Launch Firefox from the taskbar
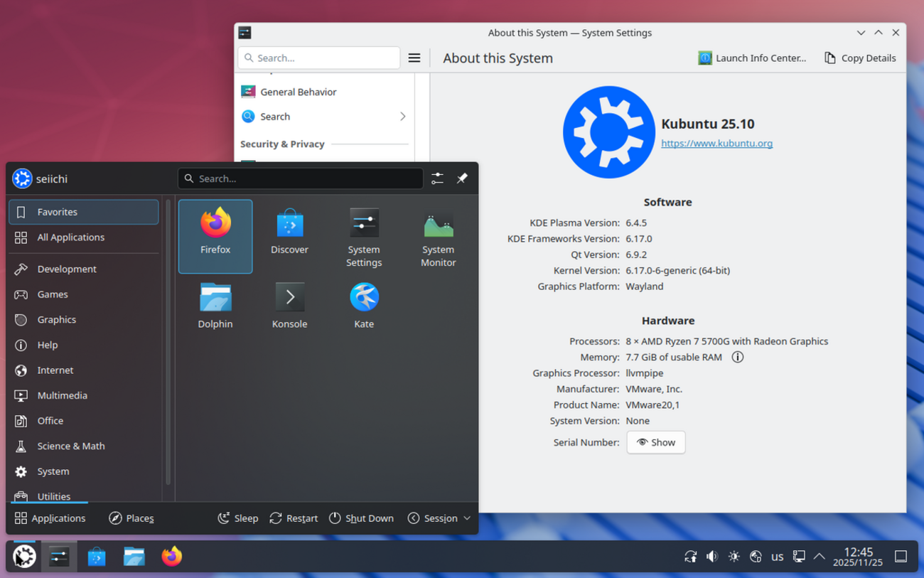The height and width of the screenshot is (578, 924). pos(171,556)
